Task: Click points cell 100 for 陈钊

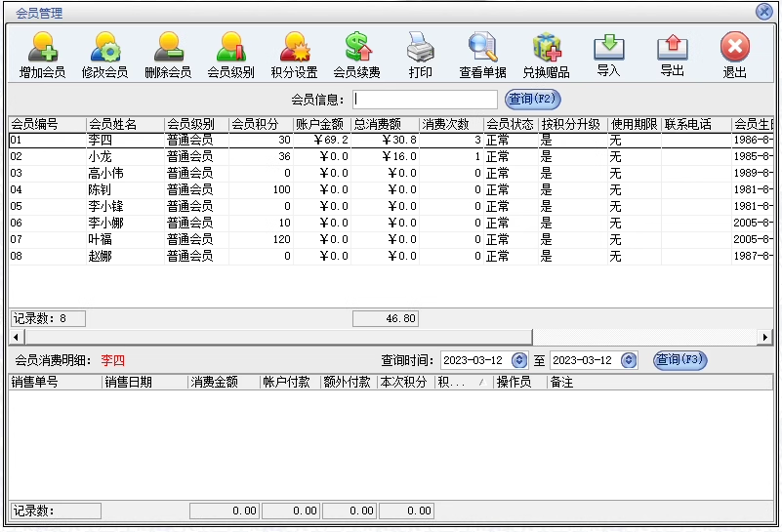Action: tap(261, 189)
